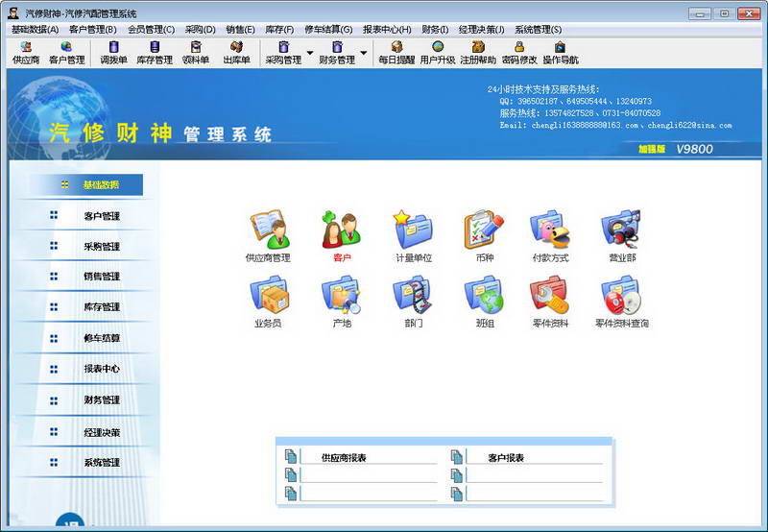Viewport: 768px width, 532px height.
Task: Open the 客户 people icon
Action: [x=341, y=230]
